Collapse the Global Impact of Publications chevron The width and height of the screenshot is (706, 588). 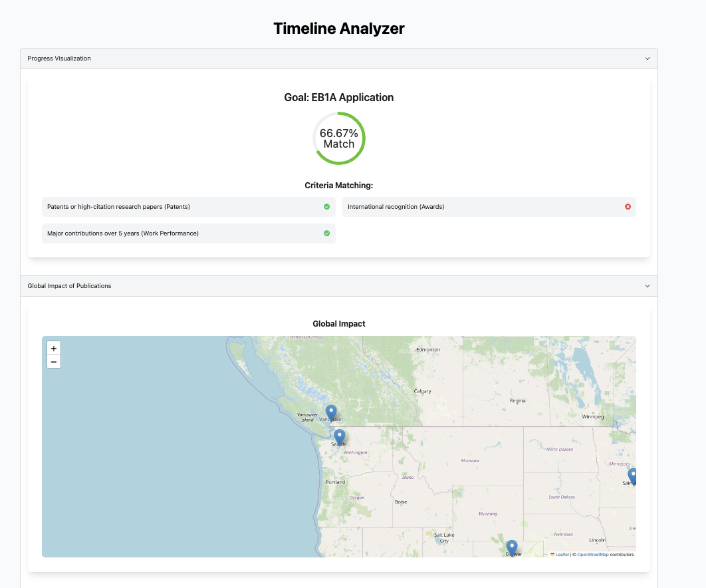[x=647, y=286]
